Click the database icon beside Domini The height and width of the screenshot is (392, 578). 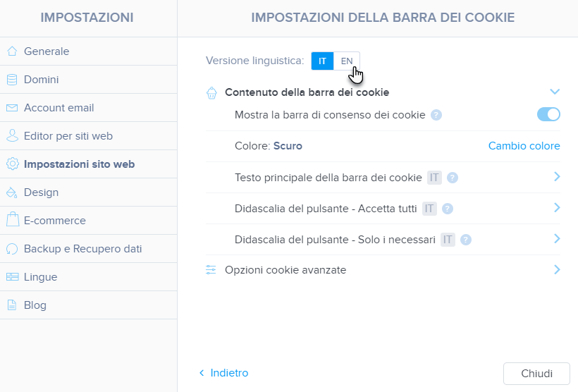point(12,80)
